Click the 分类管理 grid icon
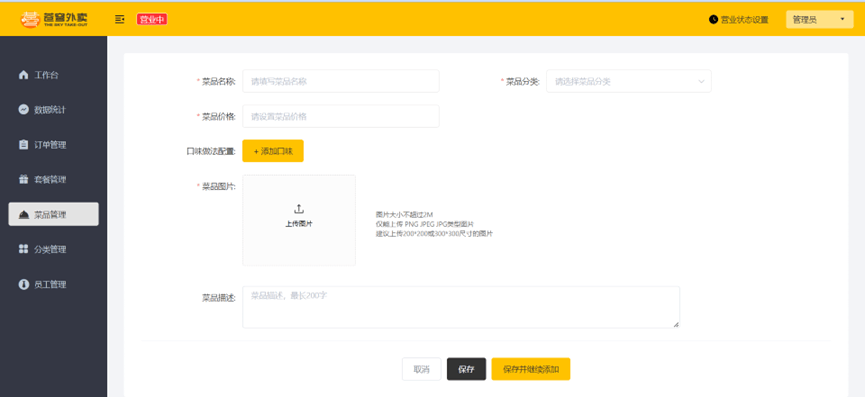The image size is (865, 397). [23, 249]
